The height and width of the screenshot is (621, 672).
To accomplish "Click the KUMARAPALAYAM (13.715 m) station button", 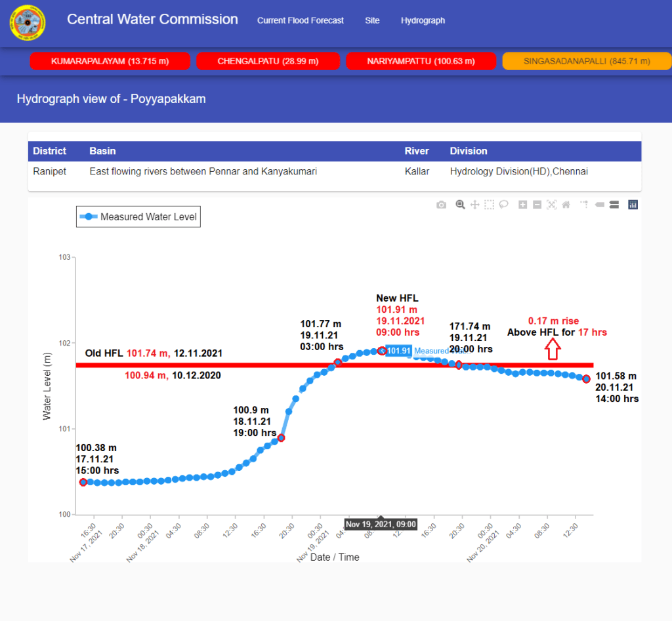I will pyautogui.click(x=110, y=61).
